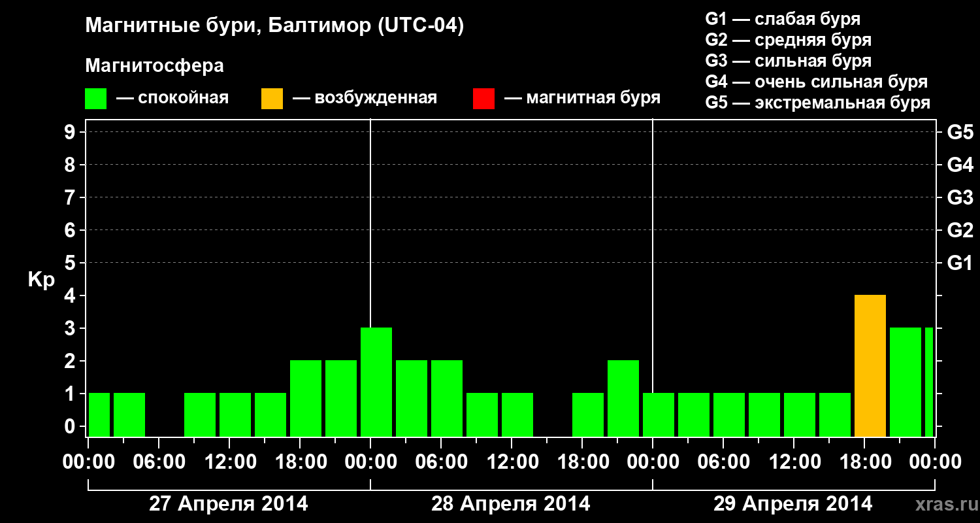Click the chart title 'Магнитные бури, Балтимор (UTC-04)'
This screenshot has height=523, width=980.
coord(274,27)
